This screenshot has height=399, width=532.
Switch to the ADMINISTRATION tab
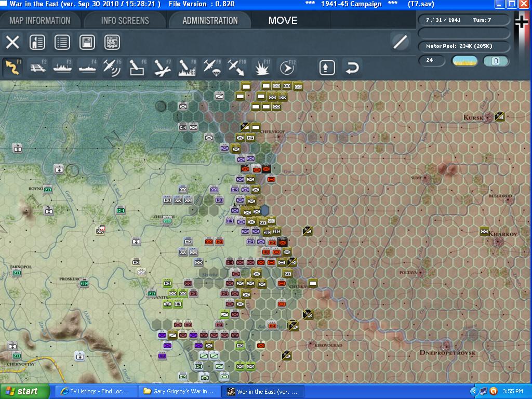(x=210, y=20)
